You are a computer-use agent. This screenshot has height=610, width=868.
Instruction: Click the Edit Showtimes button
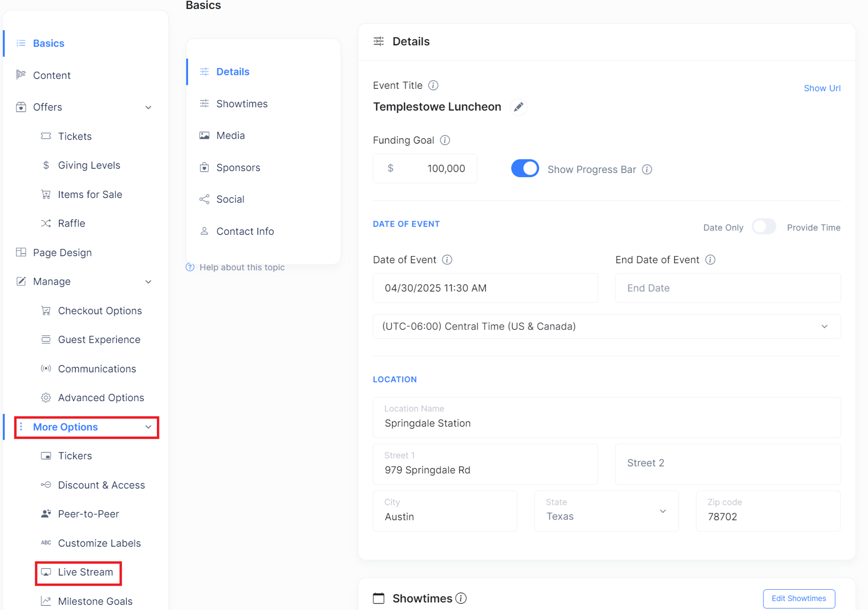[798, 599]
